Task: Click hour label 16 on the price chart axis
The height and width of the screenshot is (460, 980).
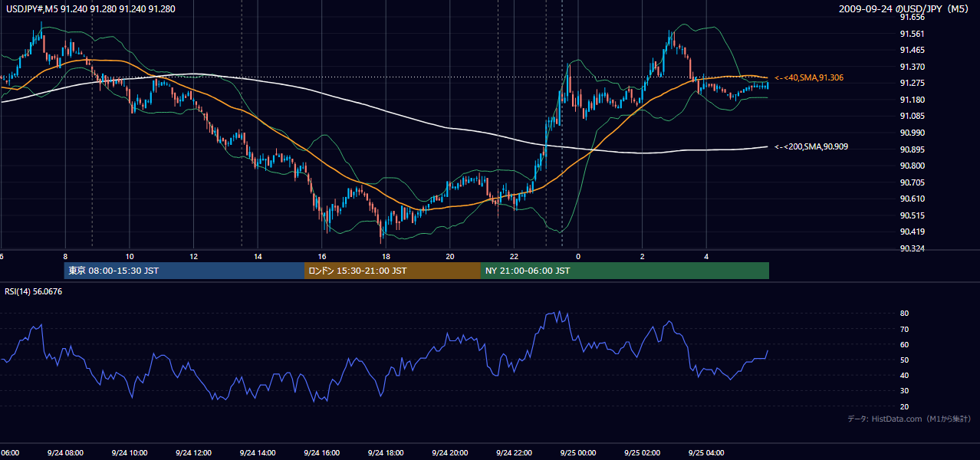Action: [322, 256]
